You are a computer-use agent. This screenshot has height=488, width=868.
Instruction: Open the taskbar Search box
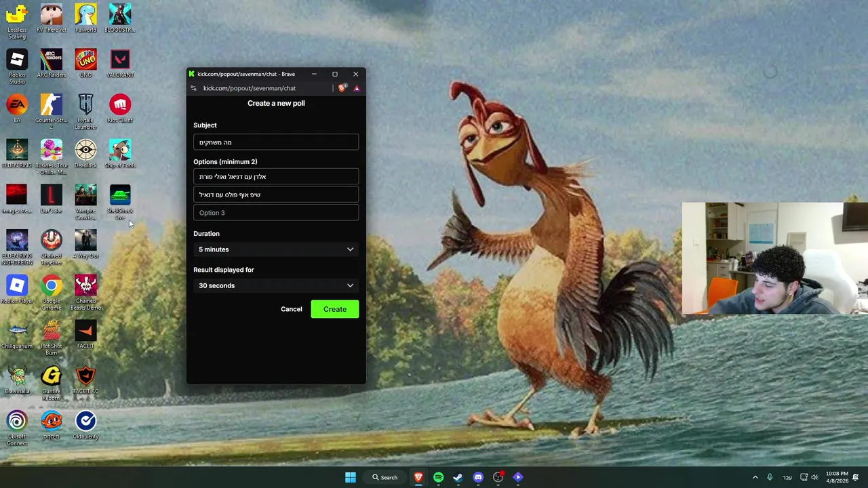pos(384,477)
